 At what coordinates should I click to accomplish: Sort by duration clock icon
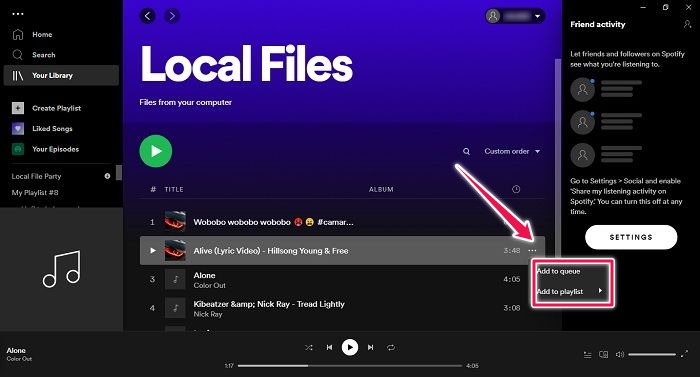point(516,189)
